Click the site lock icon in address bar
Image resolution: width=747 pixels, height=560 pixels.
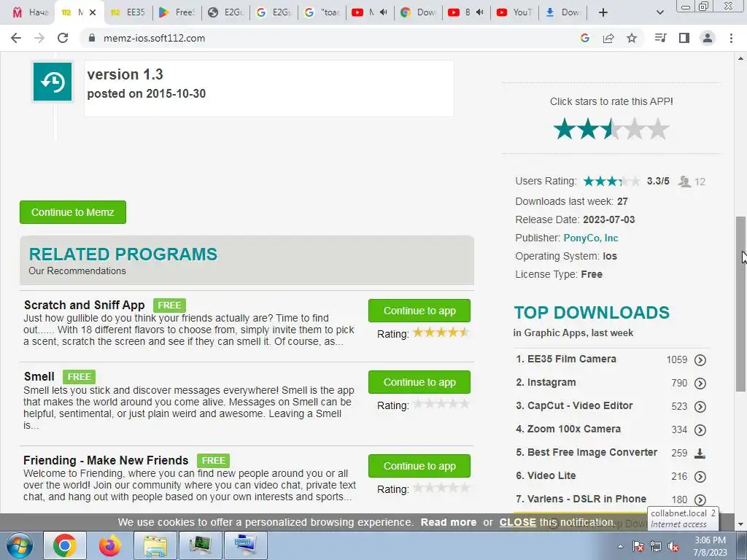click(92, 38)
